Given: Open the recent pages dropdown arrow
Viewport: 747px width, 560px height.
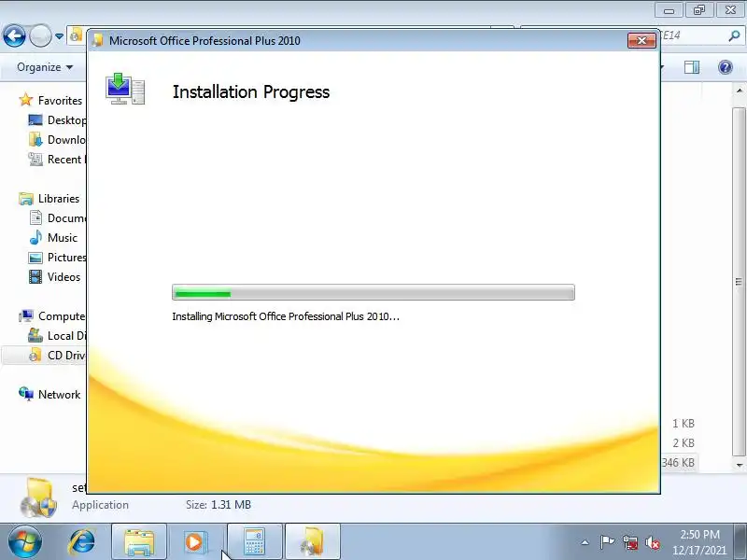Looking at the screenshot, I should [x=59, y=36].
